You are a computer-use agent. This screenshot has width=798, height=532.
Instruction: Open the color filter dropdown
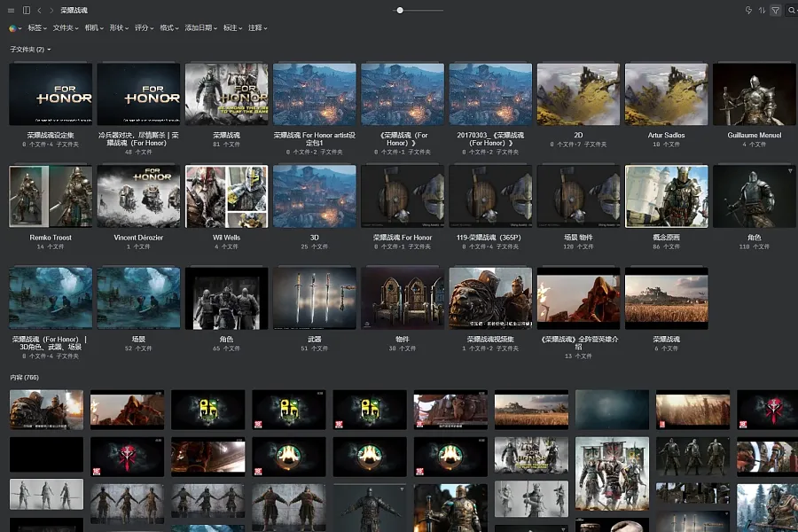tap(15, 28)
